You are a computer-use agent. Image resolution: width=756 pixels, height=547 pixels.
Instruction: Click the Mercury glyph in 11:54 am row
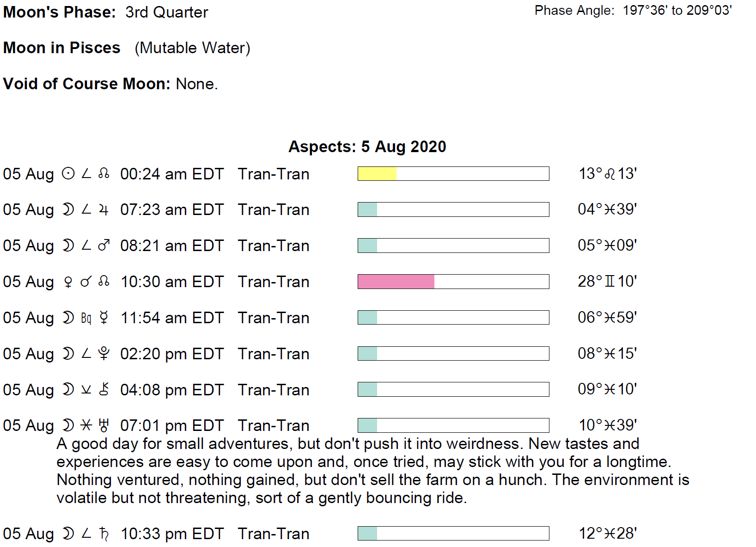(x=104, y=318)
